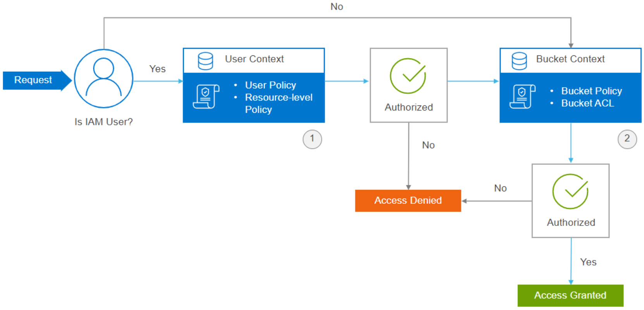Click the policy scroll icon in User Context
This screenshot has height=310, width=644.
coord(206,96)
